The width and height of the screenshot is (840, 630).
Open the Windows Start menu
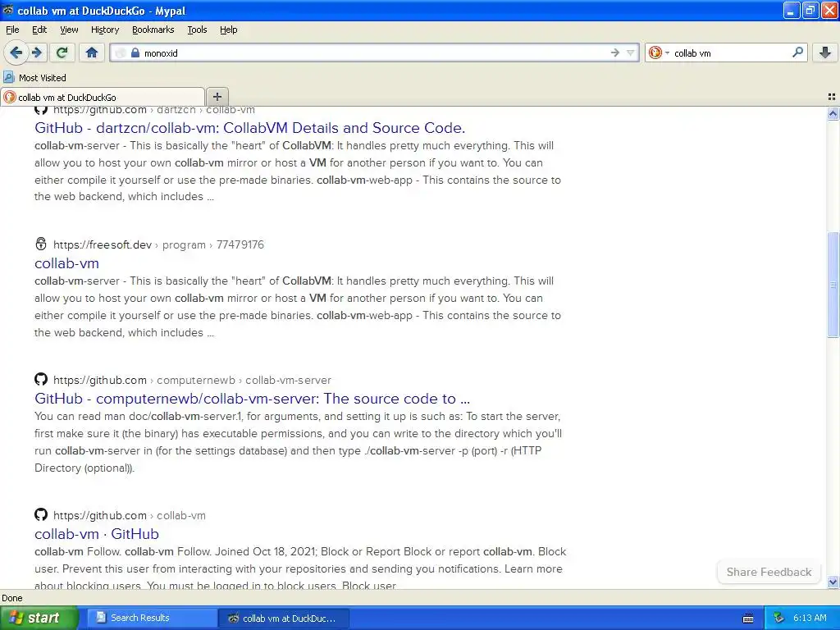tap(39, 618)
